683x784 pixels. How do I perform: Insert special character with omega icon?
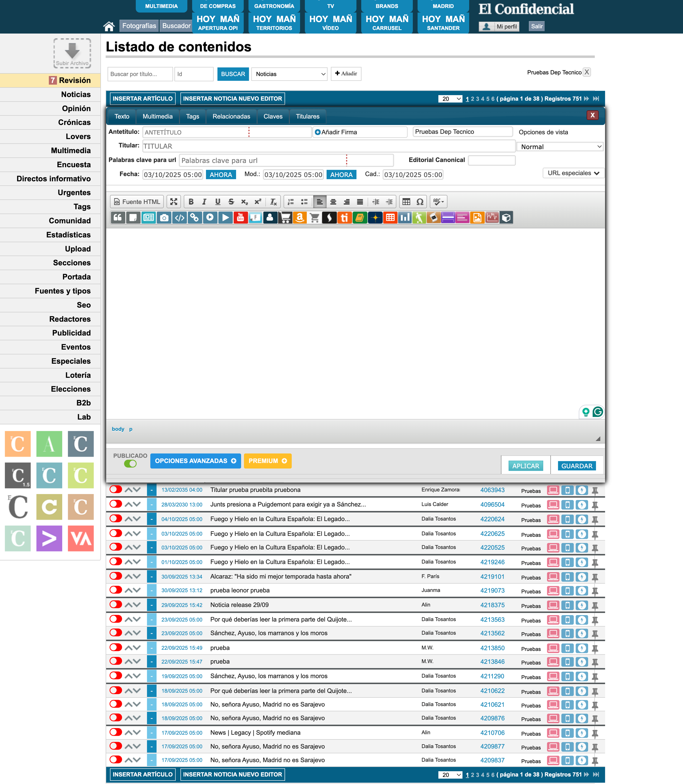(420, 202)
